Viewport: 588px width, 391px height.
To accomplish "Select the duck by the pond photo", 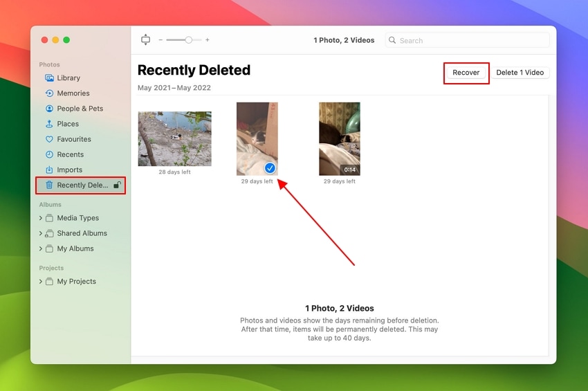I will (175, 138).
